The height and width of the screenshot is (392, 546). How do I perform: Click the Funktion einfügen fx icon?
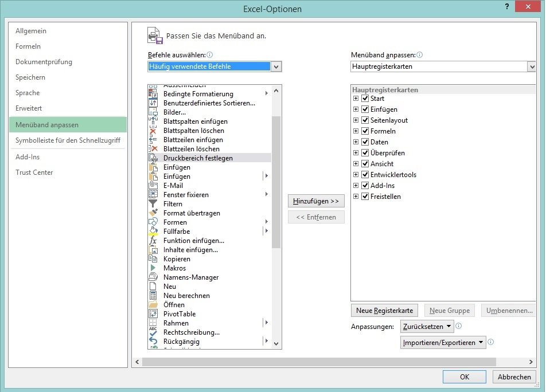[x=153, y=240]
